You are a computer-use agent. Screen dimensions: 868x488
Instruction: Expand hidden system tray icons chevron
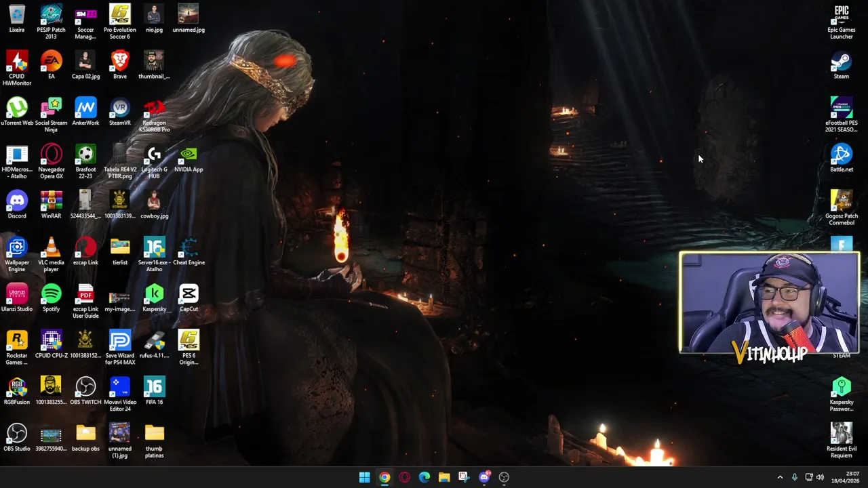point(780,477)
